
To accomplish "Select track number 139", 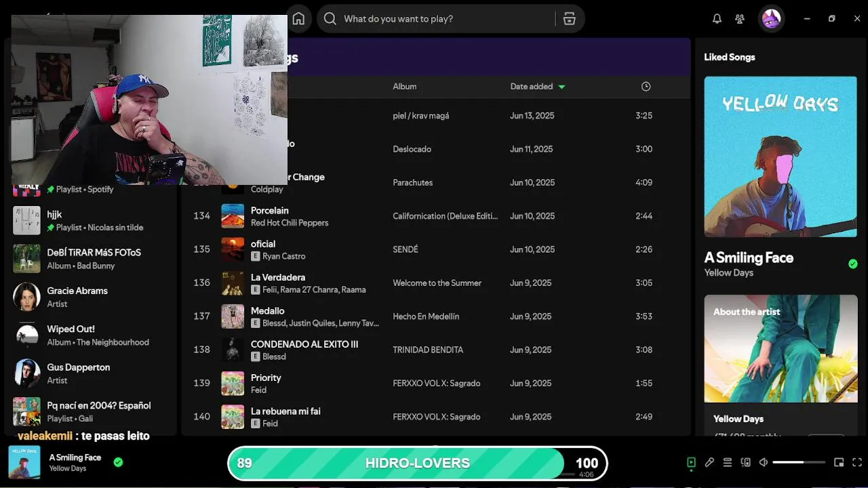I will (201, 383).
